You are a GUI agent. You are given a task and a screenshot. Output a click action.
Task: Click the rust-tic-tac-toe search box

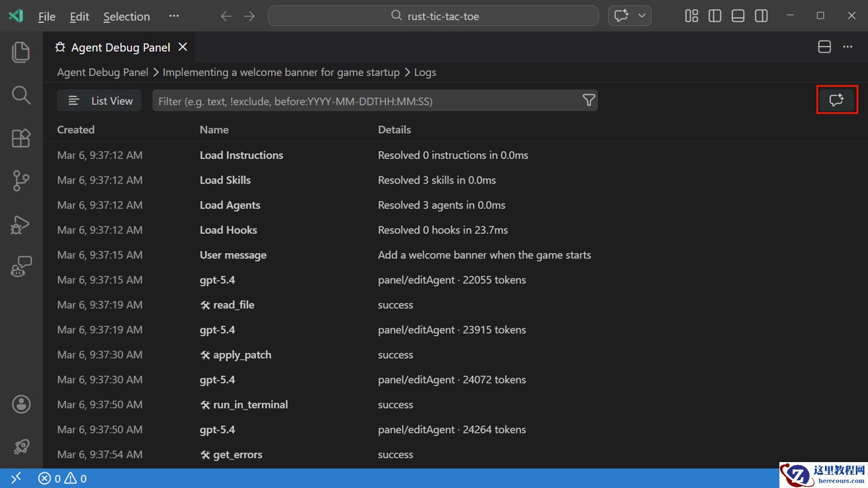[433, 16]
